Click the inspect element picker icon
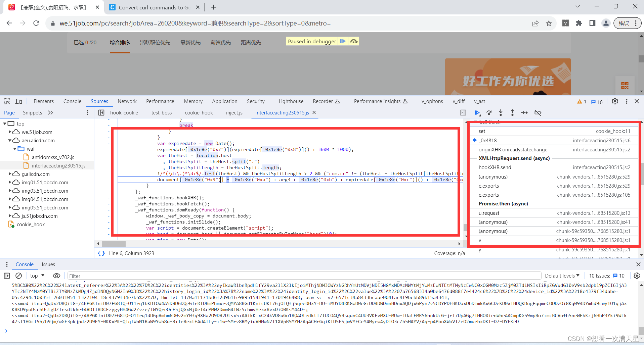The height and width of the screenshot is (345, 644). click(7, 101)
